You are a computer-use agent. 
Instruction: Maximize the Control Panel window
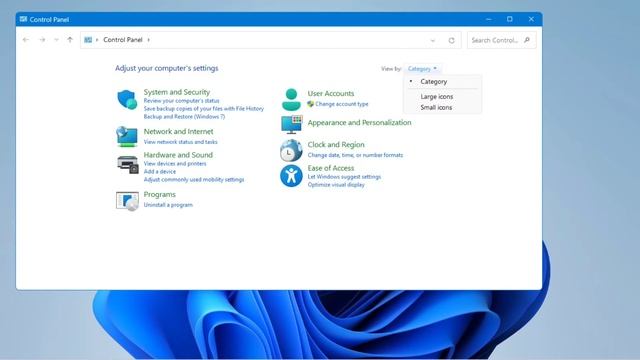pyautogui.click(x=510, y=19)
